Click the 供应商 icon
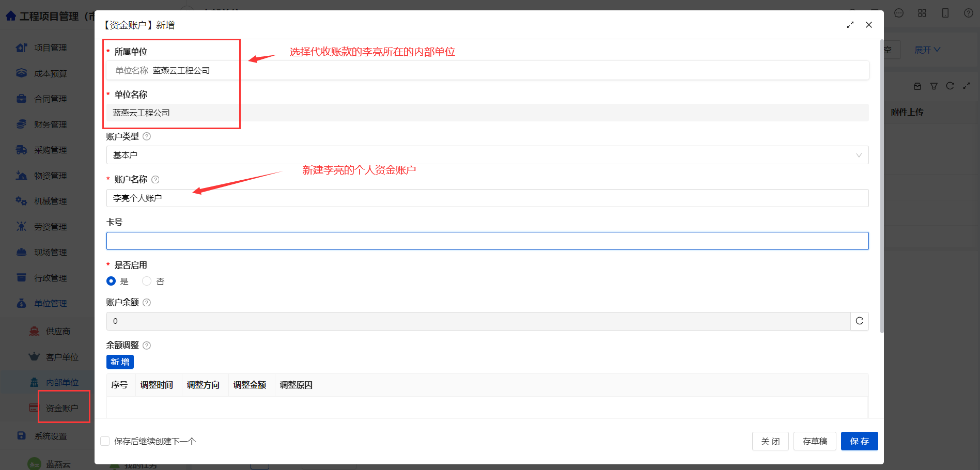Screen dimensions: 980x470 34,331
